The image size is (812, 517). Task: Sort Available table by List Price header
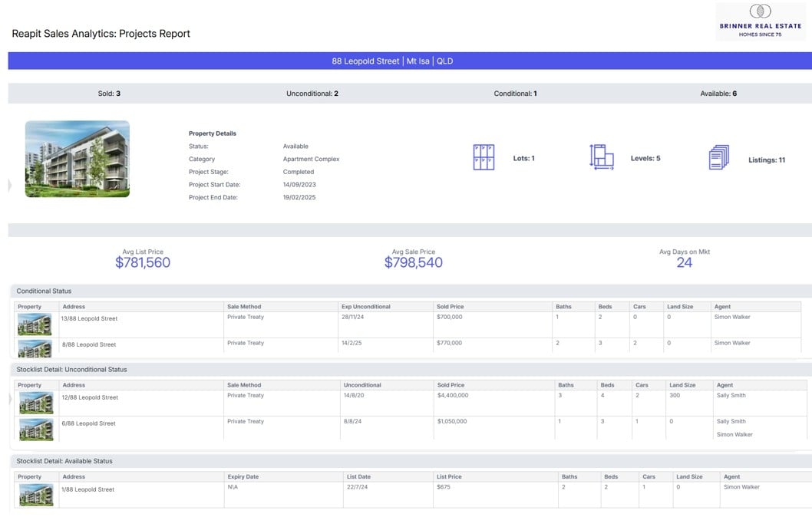[449, 476]
